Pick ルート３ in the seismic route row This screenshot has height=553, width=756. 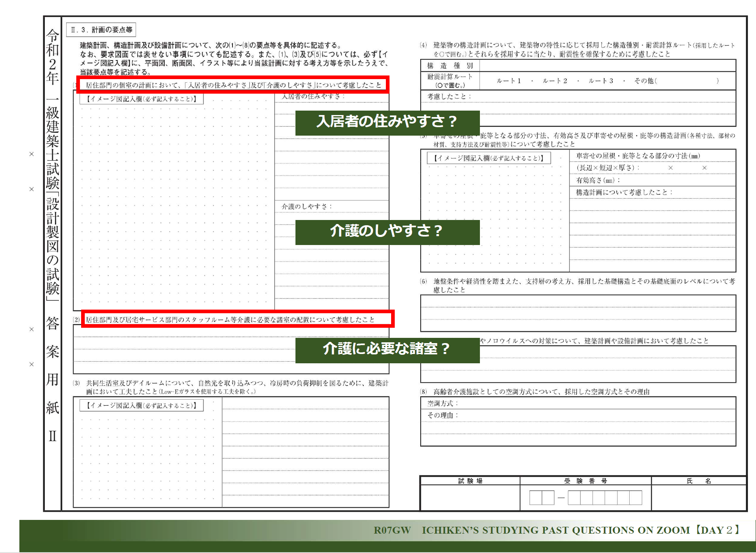pyautogui.click(x=601, y=81)
